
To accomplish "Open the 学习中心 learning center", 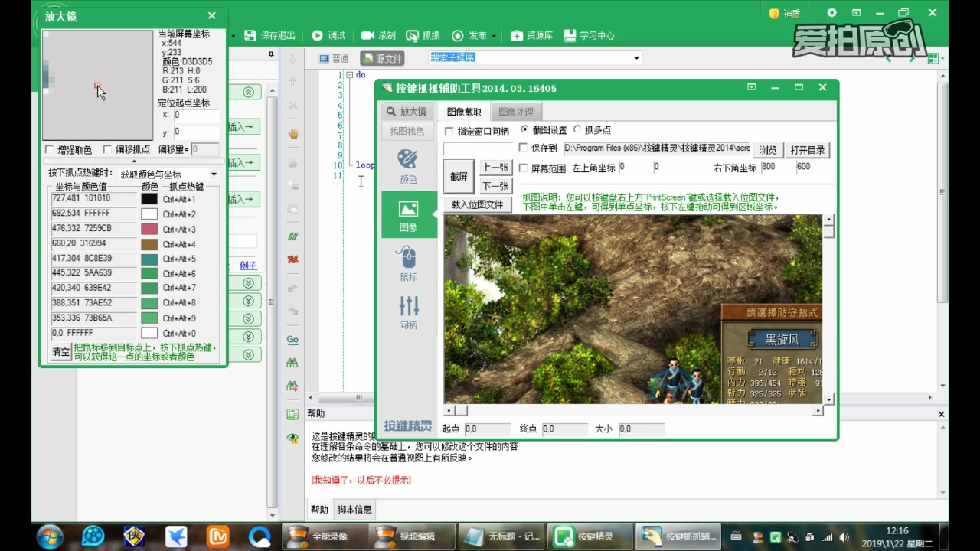I will click(589, 35).
